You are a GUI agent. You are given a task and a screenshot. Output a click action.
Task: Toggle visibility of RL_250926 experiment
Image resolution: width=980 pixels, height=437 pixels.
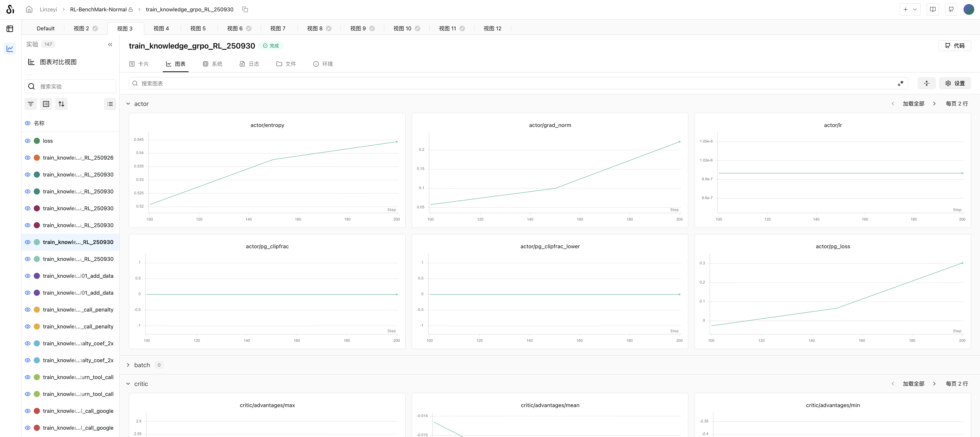coord(27,158)
